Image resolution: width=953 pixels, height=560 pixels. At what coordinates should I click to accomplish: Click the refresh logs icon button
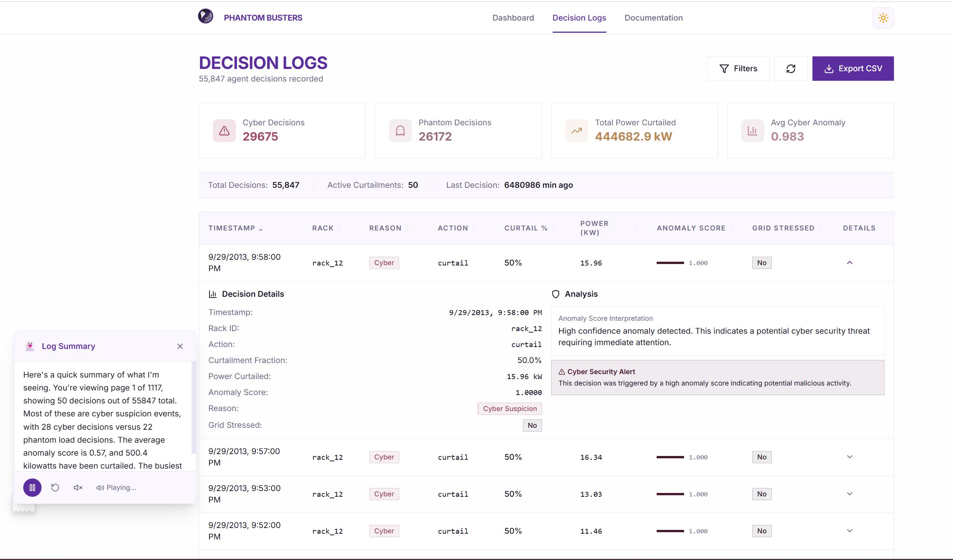point(791,69)
